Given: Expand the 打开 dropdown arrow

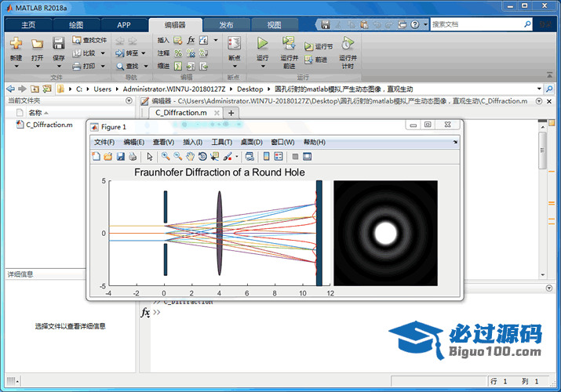Looking at the screenshot, I should [x=38, y=67].
